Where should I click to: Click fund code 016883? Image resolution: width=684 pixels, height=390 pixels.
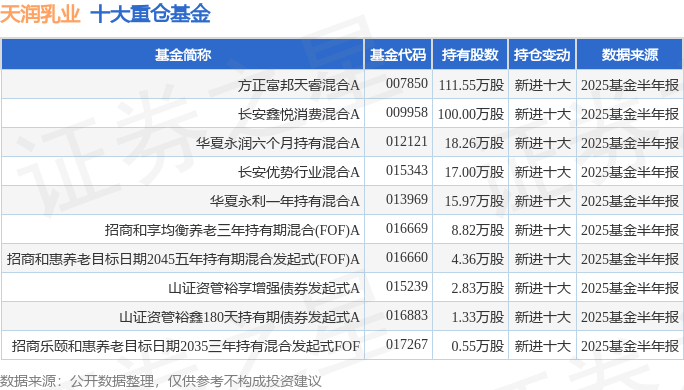pyautogui.click(x=407, y=315)
